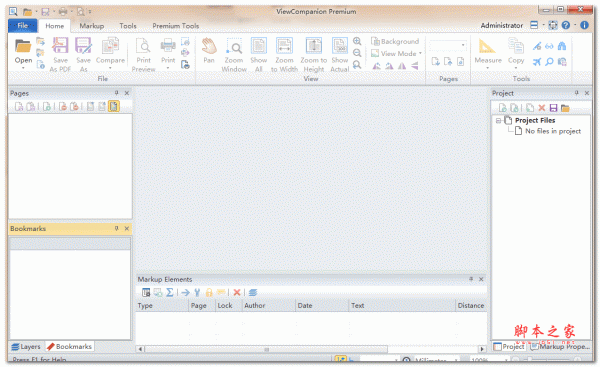Sort by the Author column header
600x367 pixels.
click(268, 305)
